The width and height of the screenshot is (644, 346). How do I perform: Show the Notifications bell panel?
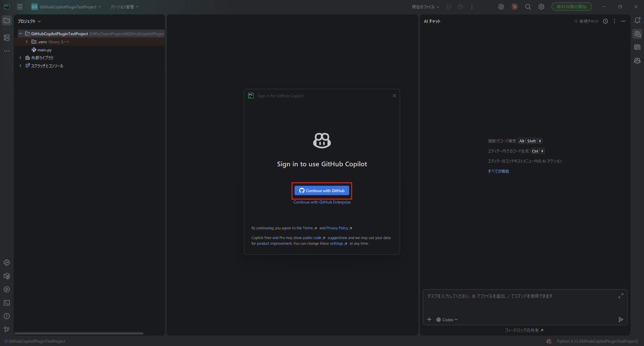[x=637, y=21]
